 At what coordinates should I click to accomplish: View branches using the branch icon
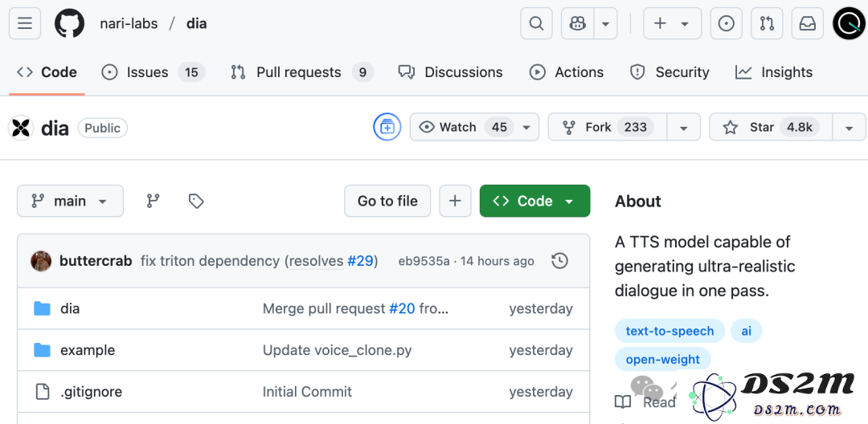pos(154,201)
